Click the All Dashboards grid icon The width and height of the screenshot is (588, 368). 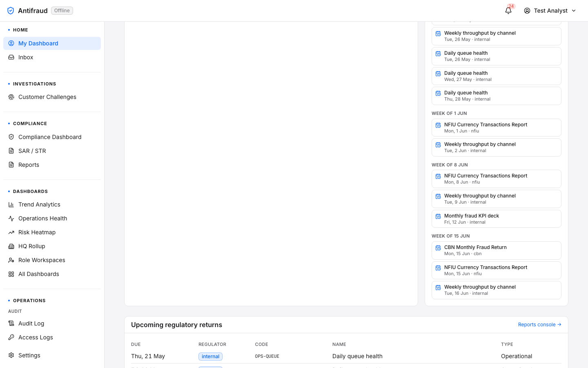[11, 274]
